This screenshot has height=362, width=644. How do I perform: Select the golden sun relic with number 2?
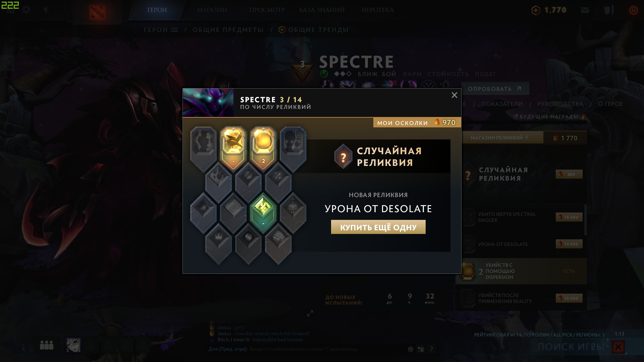coord(263,148)
